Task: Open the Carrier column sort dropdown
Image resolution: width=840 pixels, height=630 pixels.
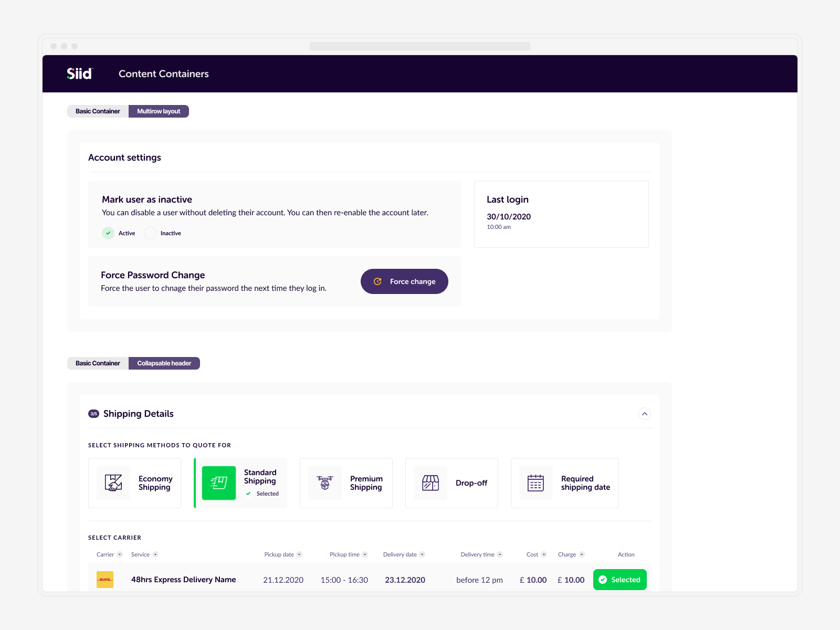Action: (120, 554)
